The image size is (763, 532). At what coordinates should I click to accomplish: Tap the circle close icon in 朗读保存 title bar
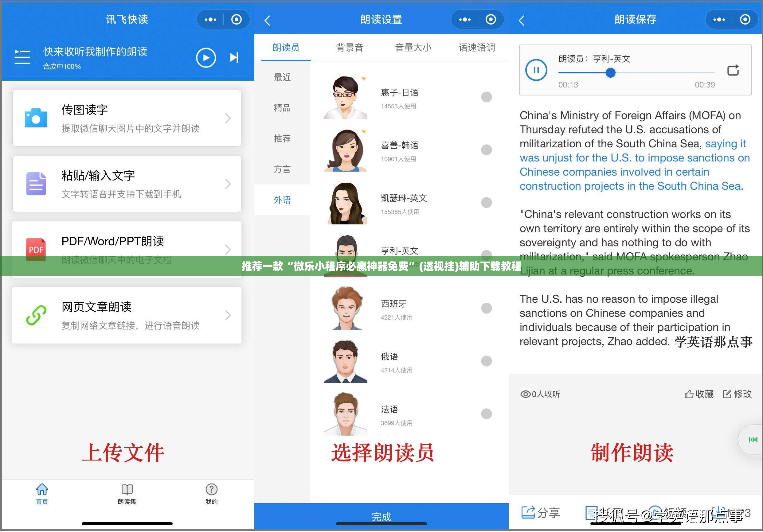tap(745, 20)
